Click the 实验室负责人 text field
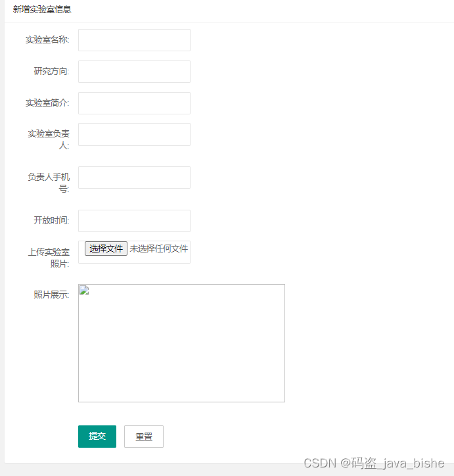The height and width of the screenshot is (476, 454). pos(134,135)
